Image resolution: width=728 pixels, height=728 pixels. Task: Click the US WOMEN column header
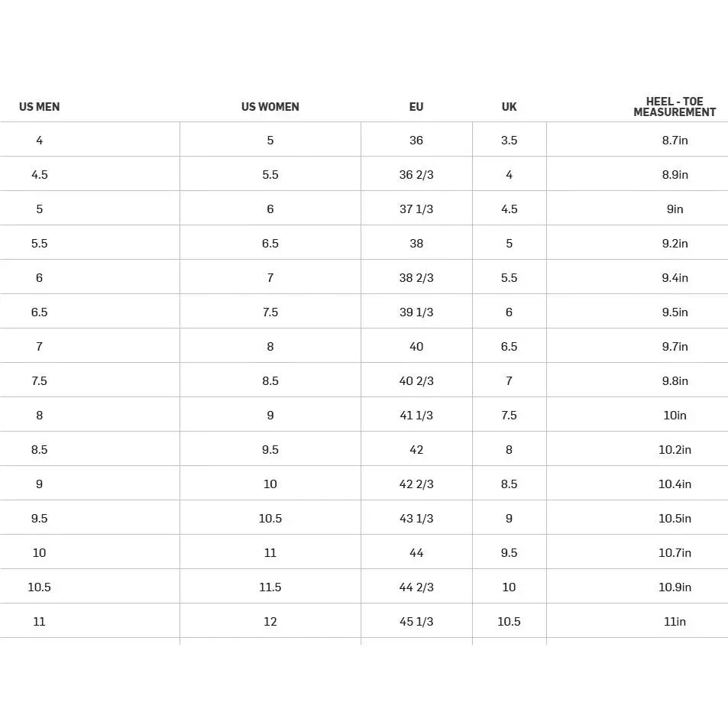coord(270,107)
